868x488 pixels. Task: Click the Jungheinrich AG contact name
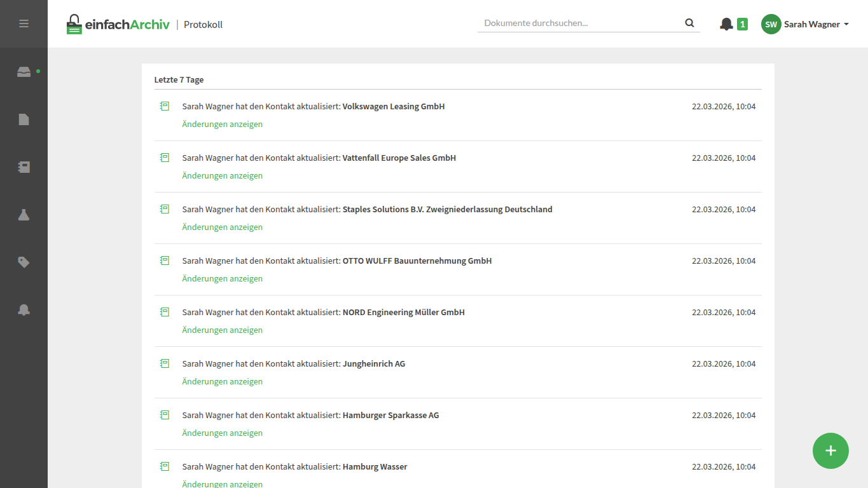374,363
